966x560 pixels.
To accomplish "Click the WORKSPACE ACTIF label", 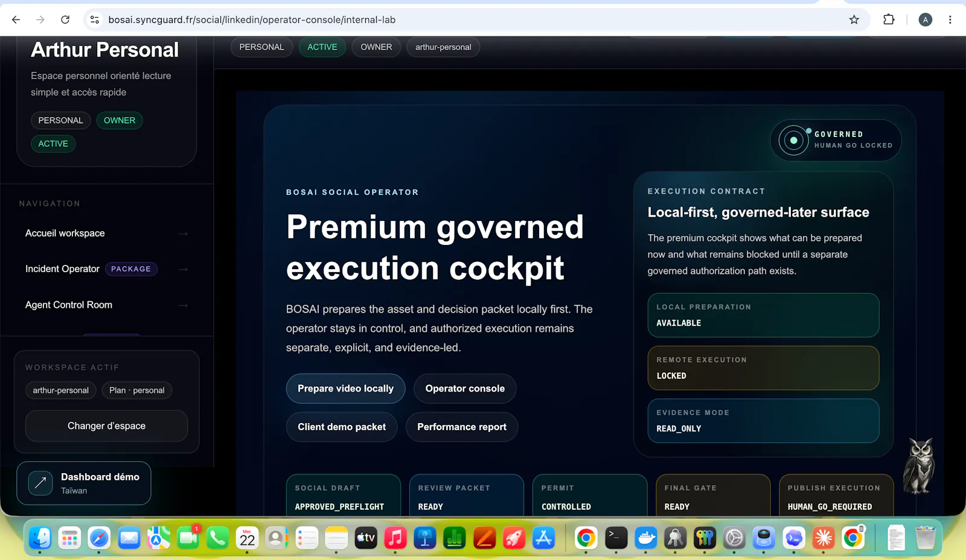I will pos(72,367).
